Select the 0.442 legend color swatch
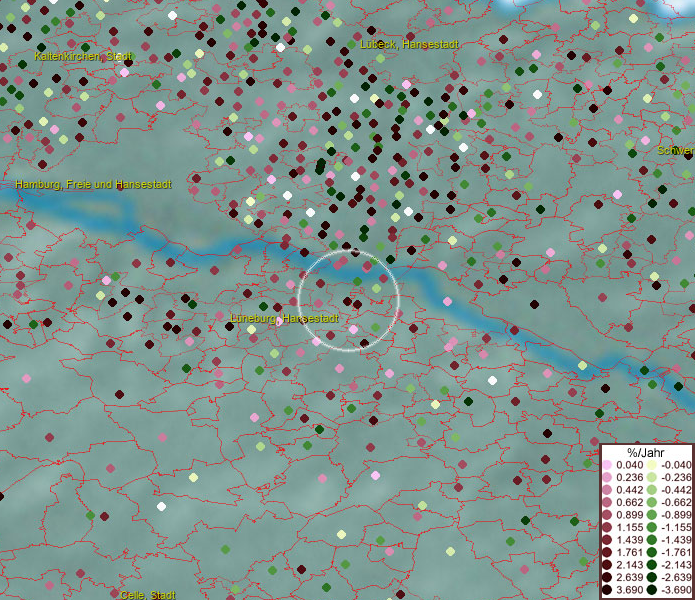Image resolution: width=695 pixels, height=600 pixels. click(607, 490)
